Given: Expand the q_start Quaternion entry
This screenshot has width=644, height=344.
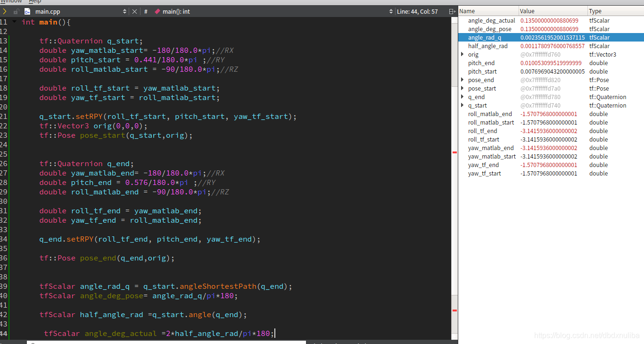Looking at the screenshot, I should (462, 106).
